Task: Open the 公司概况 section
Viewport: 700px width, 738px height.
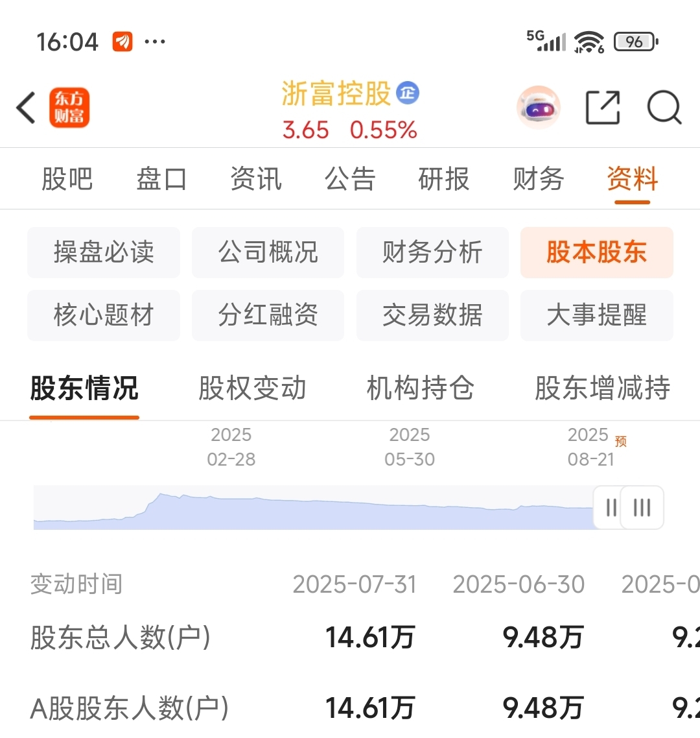Action: (268, 252)
